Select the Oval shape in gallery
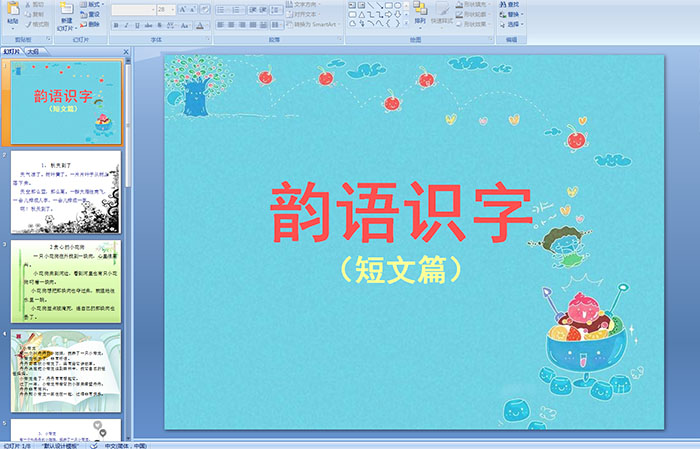This screenshot has height=449, width=700. (x=398, y=5)
